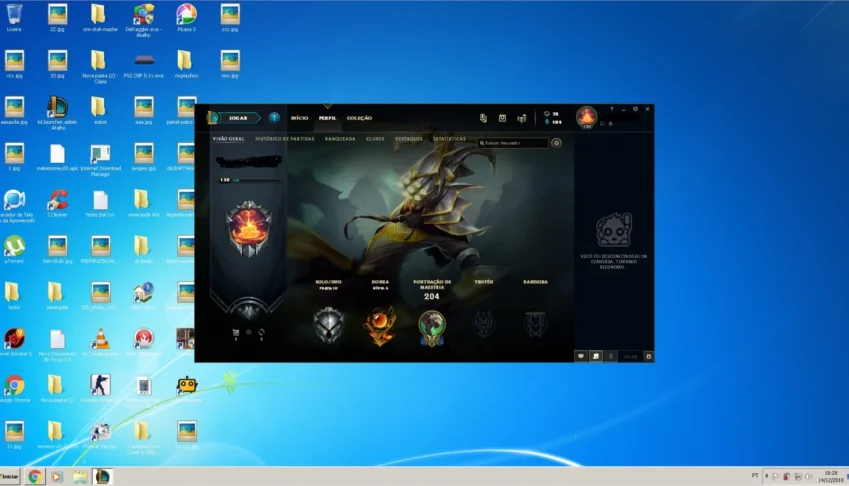Open the Windows Iniciar start button
Image resolution: width=849 pixels, height=486 pixels.
pyautogui.click(x=10, y=476)
